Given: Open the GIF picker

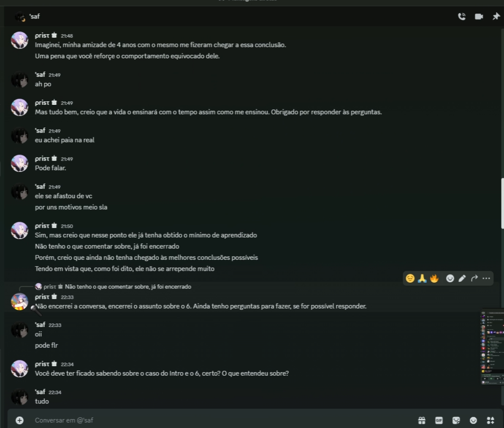Looking at the screenshot, I should click(x=439, y=420).
